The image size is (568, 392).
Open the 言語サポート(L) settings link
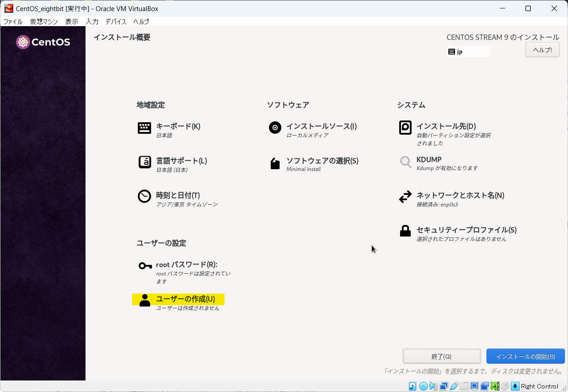point(182,161)
